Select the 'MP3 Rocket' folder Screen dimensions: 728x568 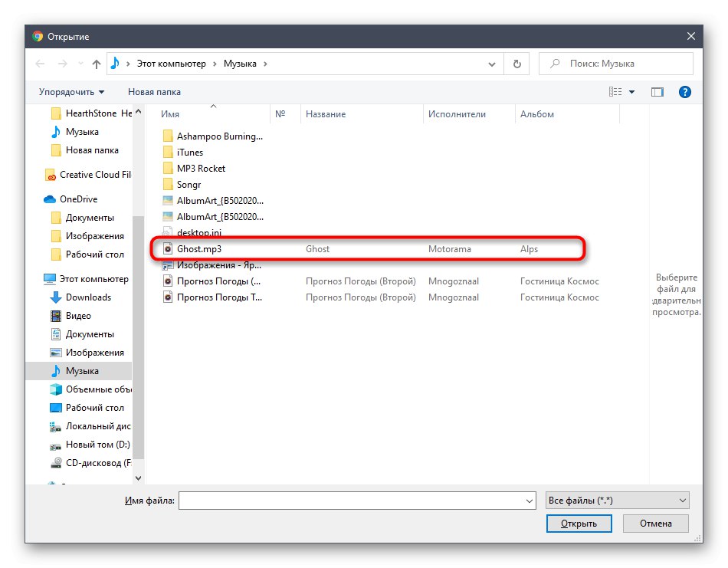coord(194,169)
